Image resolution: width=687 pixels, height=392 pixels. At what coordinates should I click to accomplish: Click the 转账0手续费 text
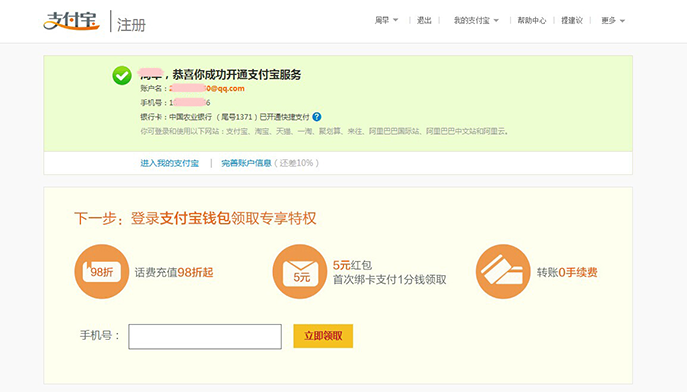point(567,272)
